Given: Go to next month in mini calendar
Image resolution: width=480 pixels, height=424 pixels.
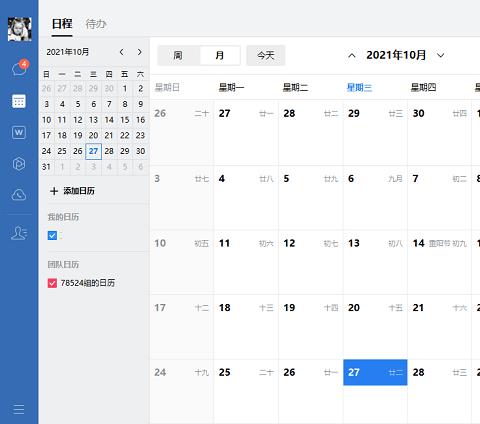Looking at the screenshot, I should click(140, 52).
